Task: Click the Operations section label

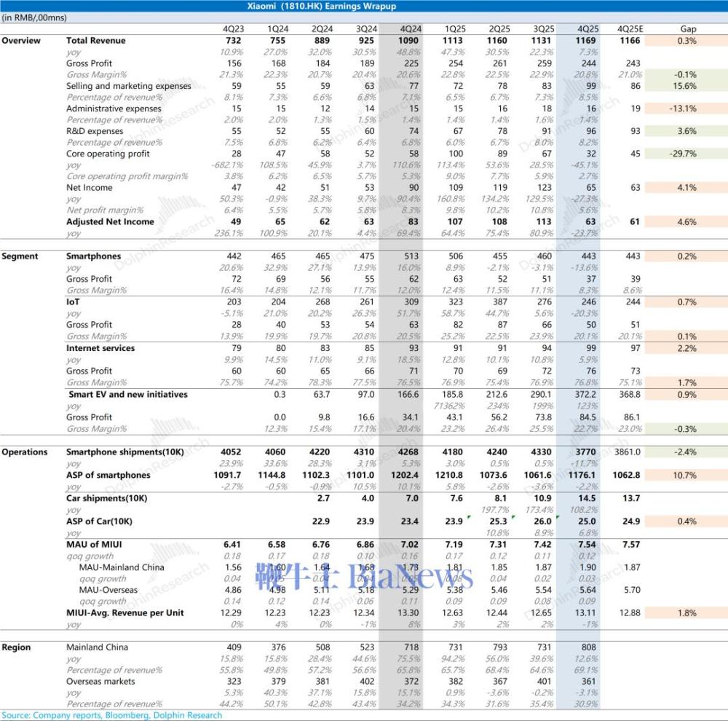Action: point(24,452)
